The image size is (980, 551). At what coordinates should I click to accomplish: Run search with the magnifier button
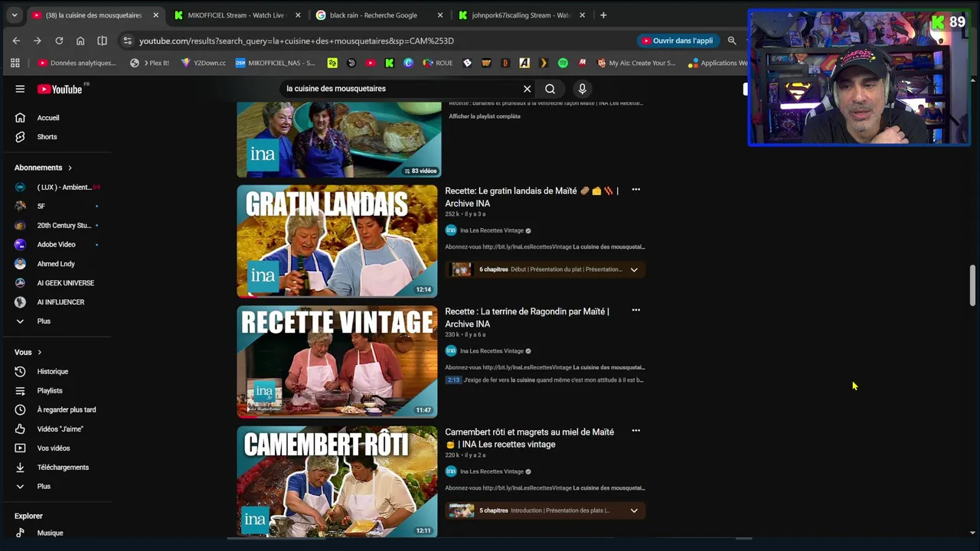tap(550, 89)
